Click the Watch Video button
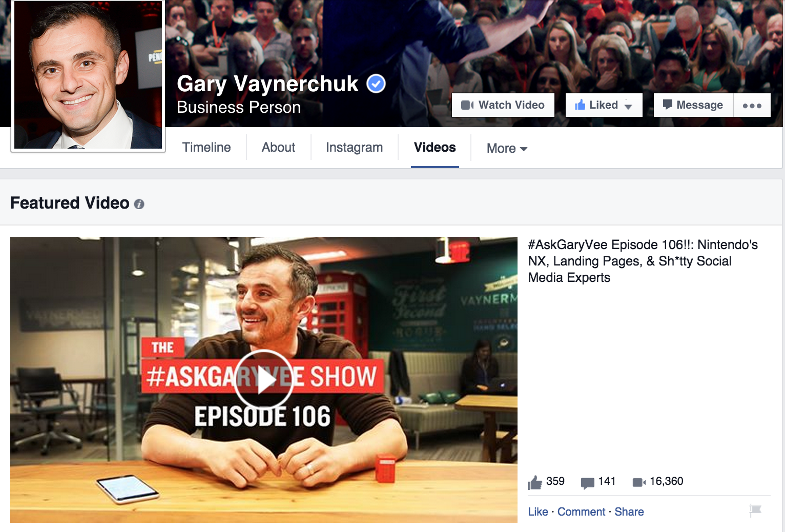 tap(503, 105)
